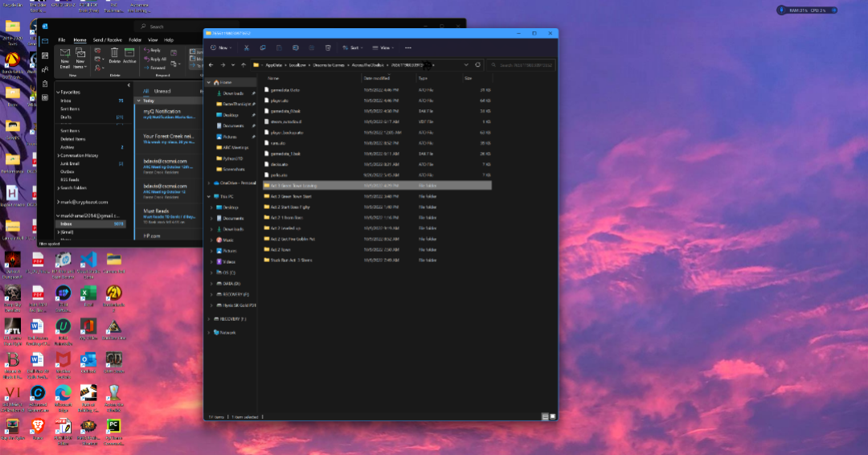Click the New button in Explorer
Screen dimensions: 868x455
pos(221,48)
